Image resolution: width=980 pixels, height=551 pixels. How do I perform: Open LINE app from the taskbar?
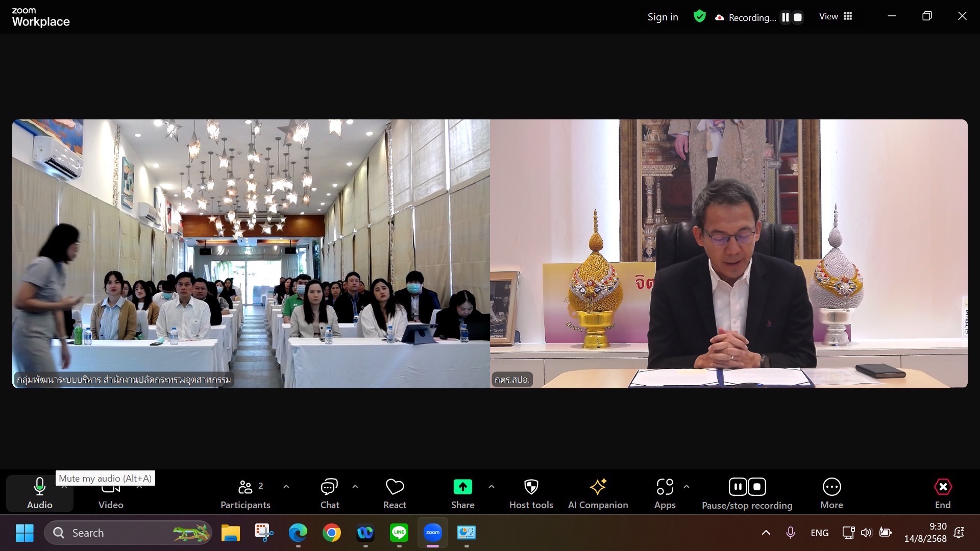tap(399, 533)
